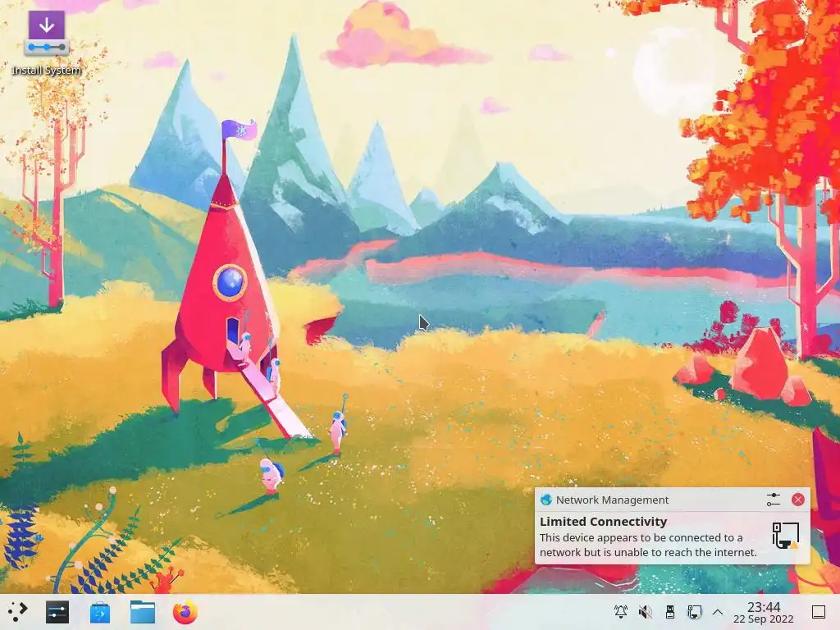This screenshot has height=630, width=840.
Task: Open the notifications bell in the tray
Action: pyautogui.click(x=621, y=612)
